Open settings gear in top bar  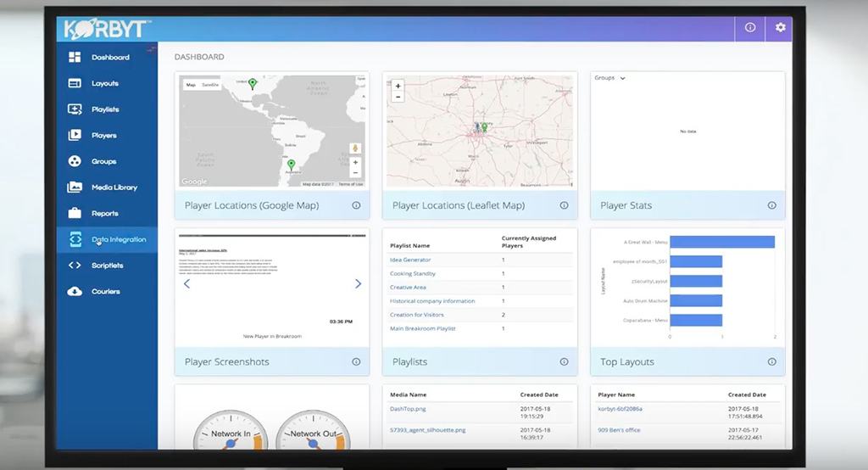[x=780, y=28]
